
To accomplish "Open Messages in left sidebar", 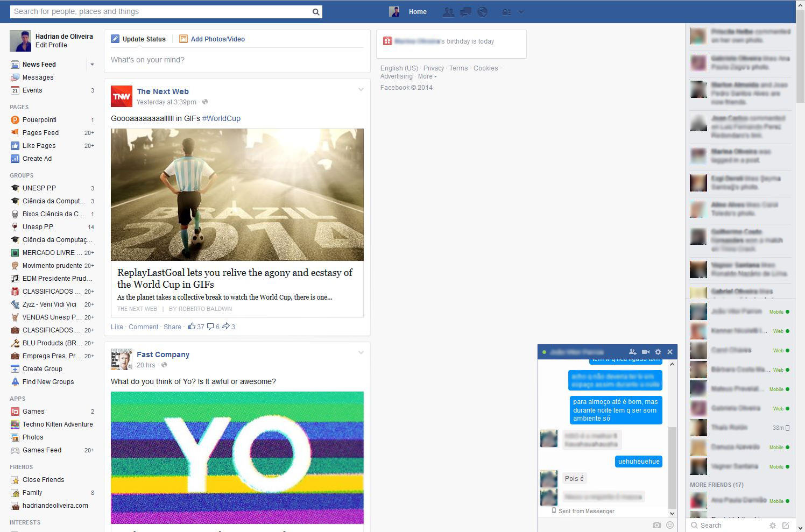I will click(x=38, y=77).
